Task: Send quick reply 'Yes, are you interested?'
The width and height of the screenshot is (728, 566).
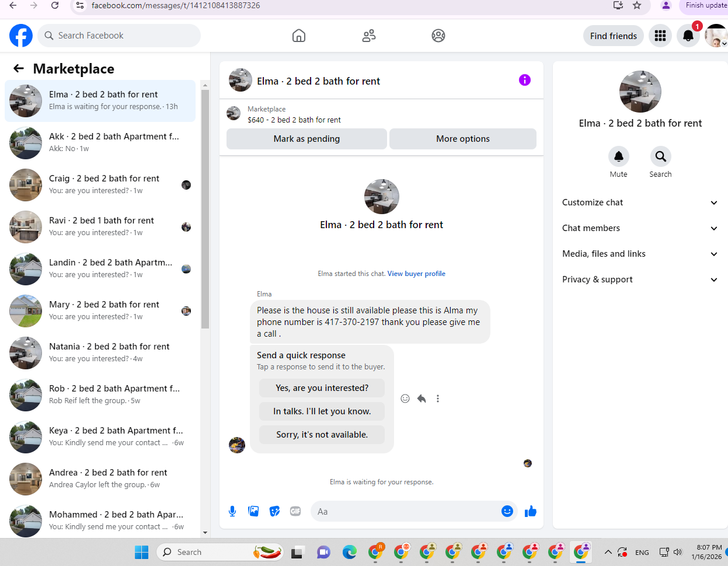Action: (x=322, y=388)
